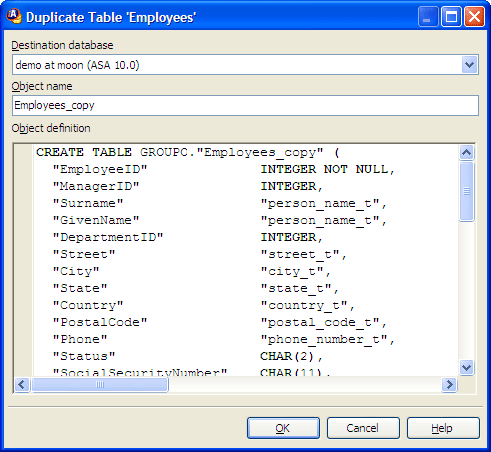This screenshot has width=491, height=452.
Task: Click the "Country" column text
Action: click(88, 305)
